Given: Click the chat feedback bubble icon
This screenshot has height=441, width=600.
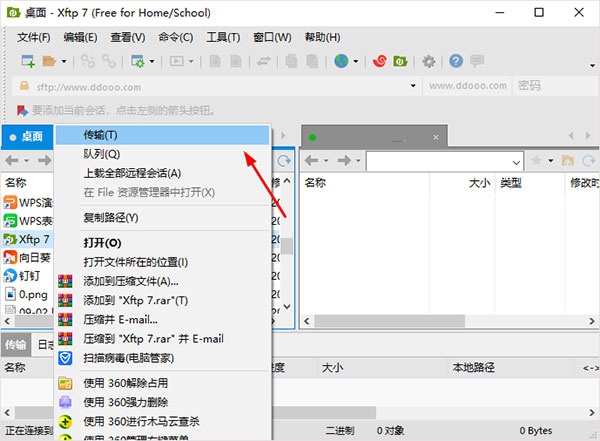Looking at the screenshot, I should click(477, 61).
